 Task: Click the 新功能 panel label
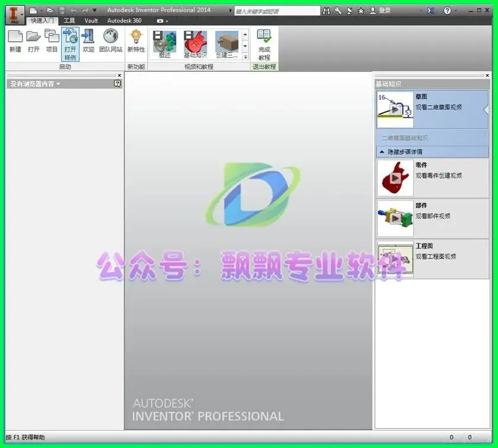136,66
